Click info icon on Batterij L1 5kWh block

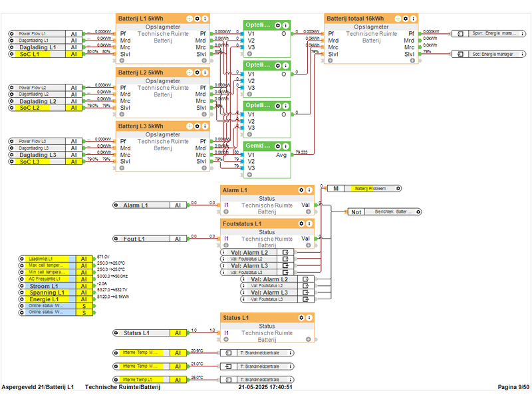tap(205, 19)
